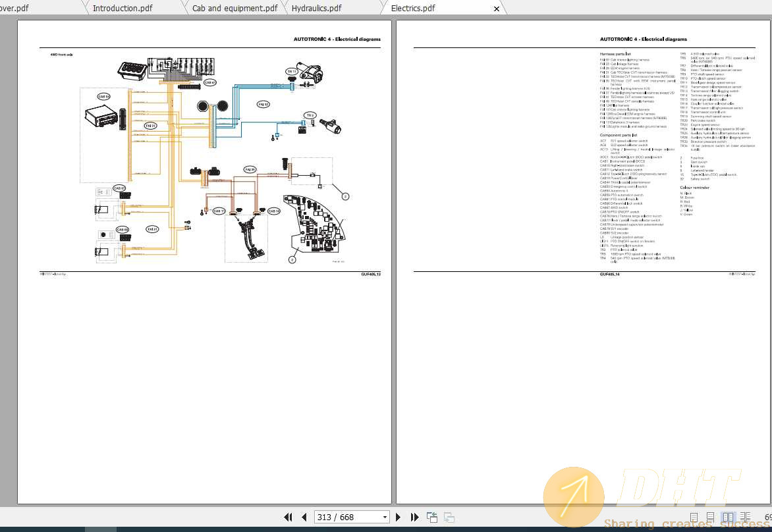Click the next view navigation icon
The width and height of the screenshot is (772, 532).
(449, 518)
